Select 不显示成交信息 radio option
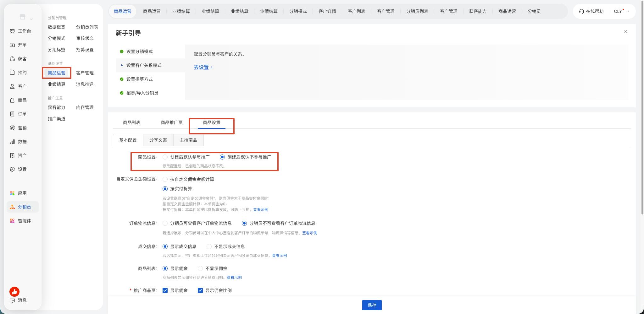The width and height of the screenshot is (644, 314). tap(209, 246)
